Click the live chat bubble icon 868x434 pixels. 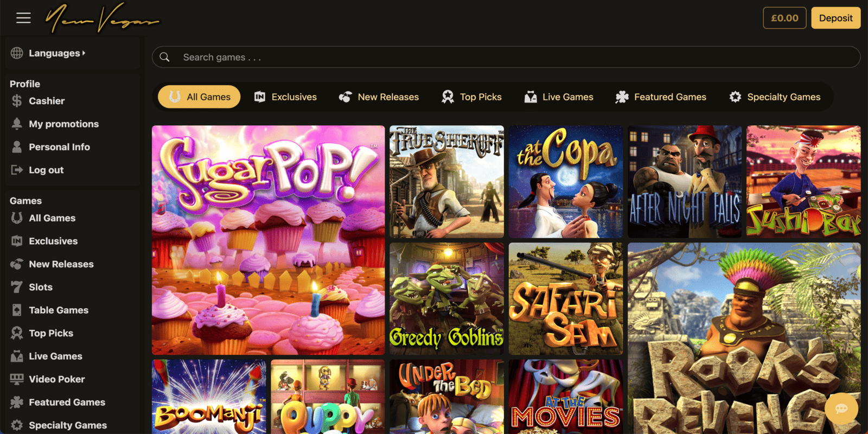(841, 409)
